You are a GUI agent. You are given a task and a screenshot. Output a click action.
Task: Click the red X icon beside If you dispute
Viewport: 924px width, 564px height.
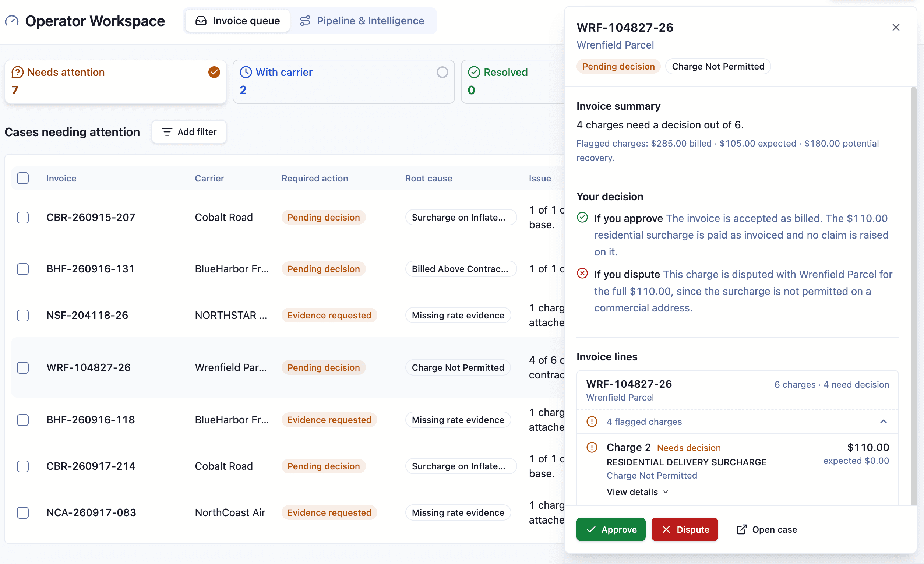582,274
